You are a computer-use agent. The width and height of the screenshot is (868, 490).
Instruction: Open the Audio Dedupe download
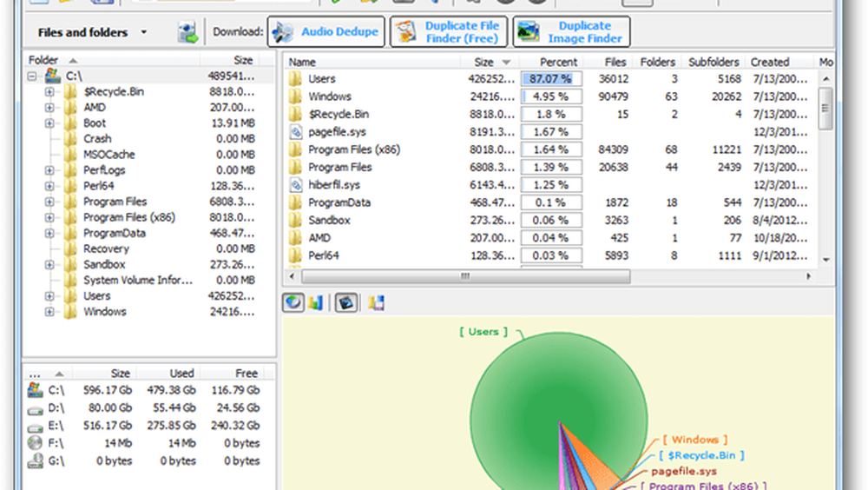[326, 32]
